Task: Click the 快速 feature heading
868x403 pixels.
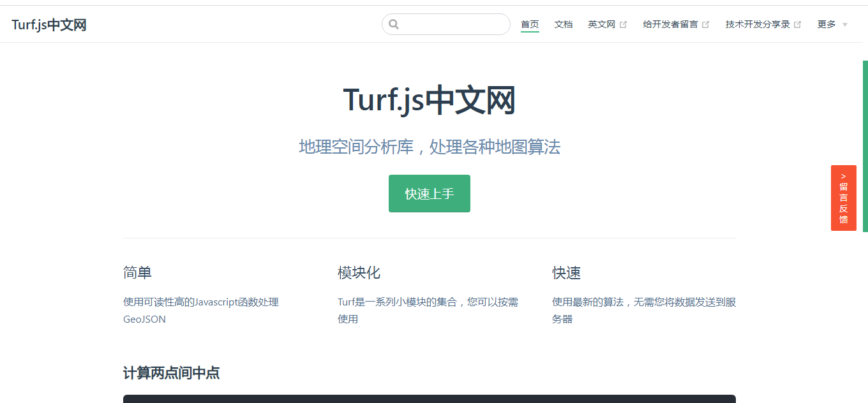Action: click(x=567, y=273)
